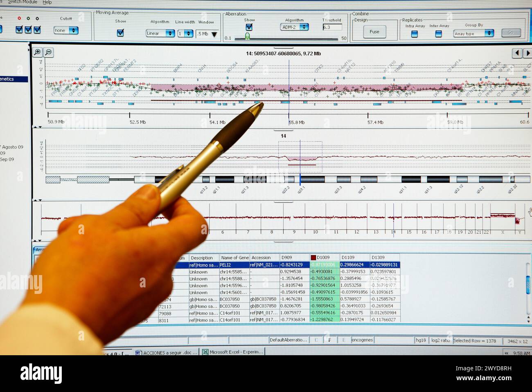Open the Switch Module menu
Image resolution: width=532 pixels, height=392 pixels.
(x=23, y=2)
